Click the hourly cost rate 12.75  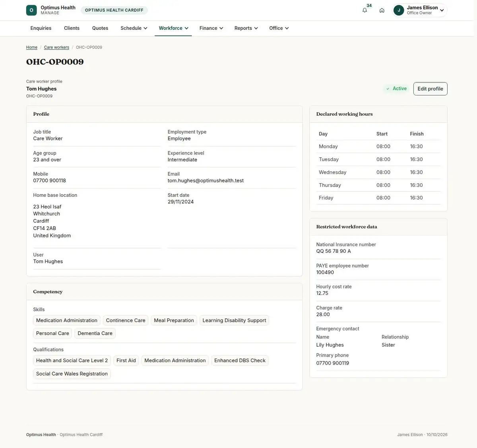pos(322,293)
